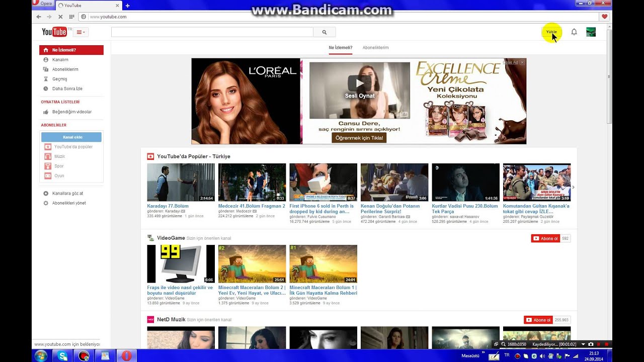The height and width of the screenshot is (362, 644).
Task: Open Minecraft Maceraları Bölüm 2 thumbnail
Action: pos(252,264)
